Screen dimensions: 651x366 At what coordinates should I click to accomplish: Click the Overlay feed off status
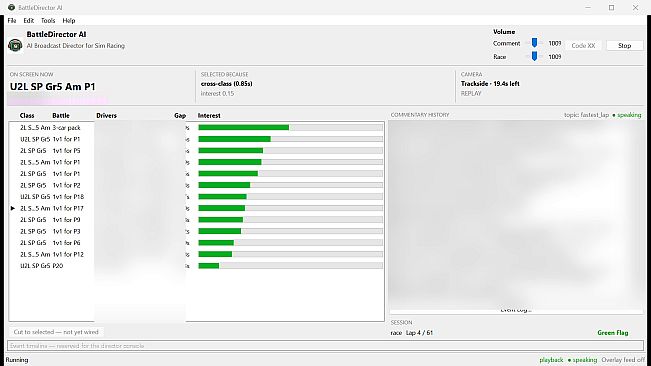click(623, 360)
